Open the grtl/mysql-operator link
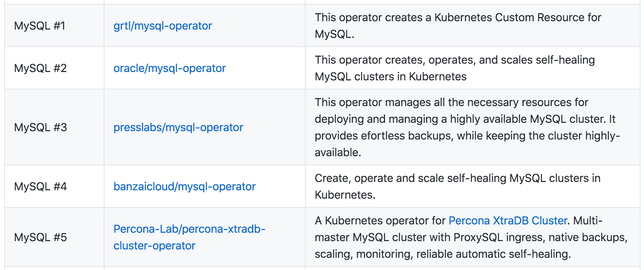Screen dimensions: 644x270 [163, 26]
